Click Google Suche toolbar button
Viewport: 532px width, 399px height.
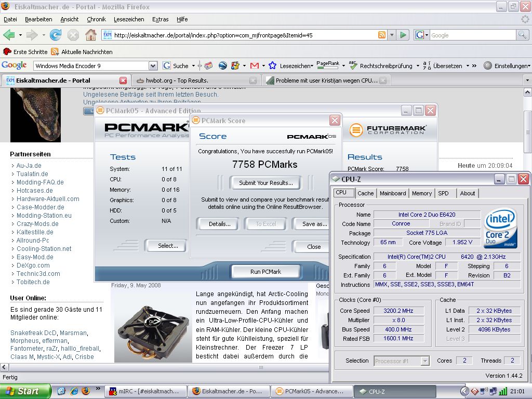tap(176, 65)
